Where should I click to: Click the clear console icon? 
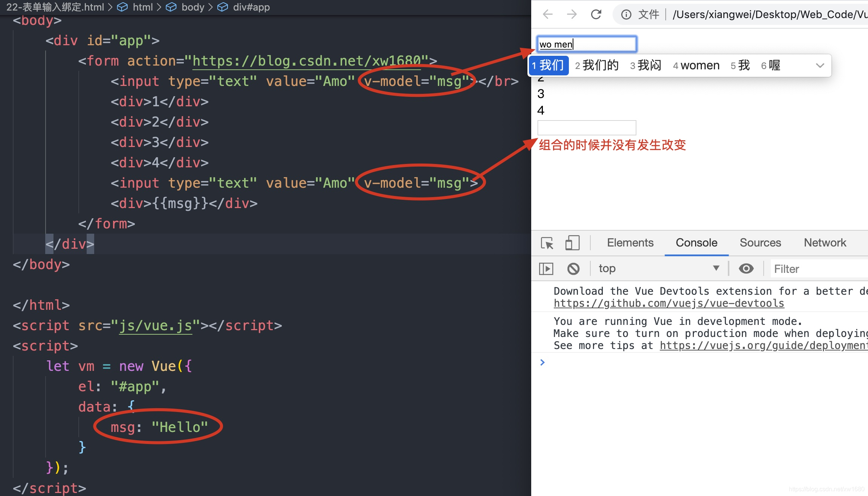click(573, 269)
